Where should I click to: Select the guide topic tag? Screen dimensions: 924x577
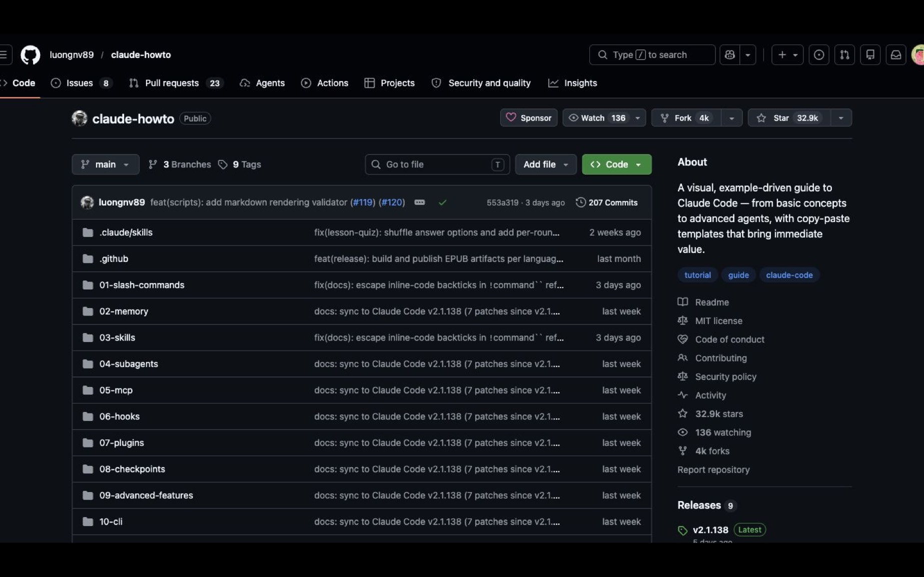coord(738,275)
